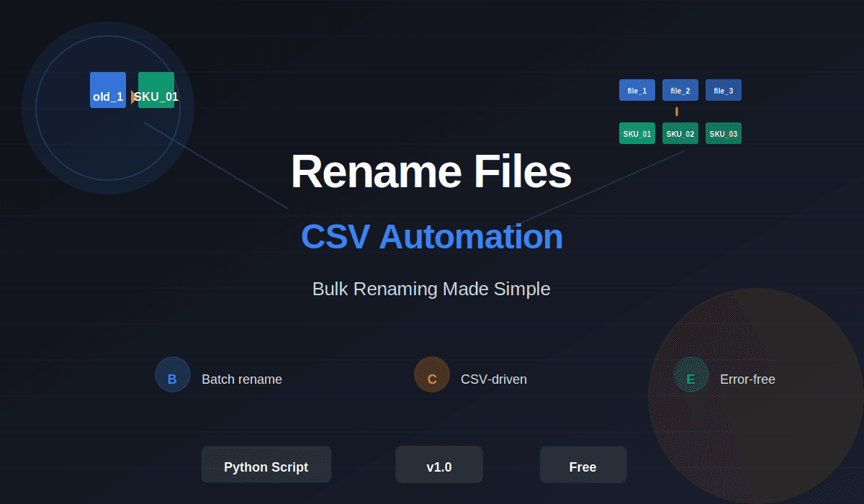This screenshot has height=504, width=864.
Task: Click the SKU_03 tile
Action: 724,133
